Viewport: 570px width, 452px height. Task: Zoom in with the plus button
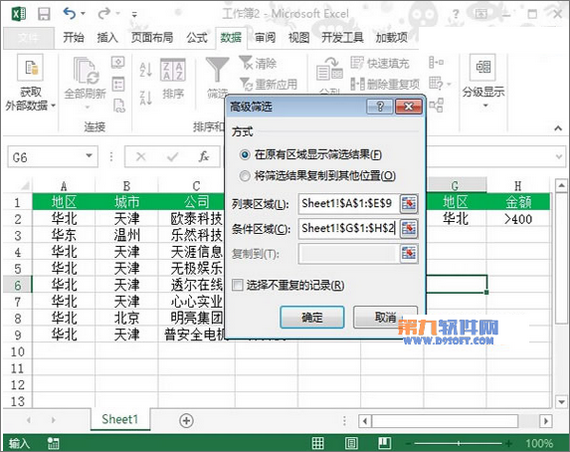[509, 443]
